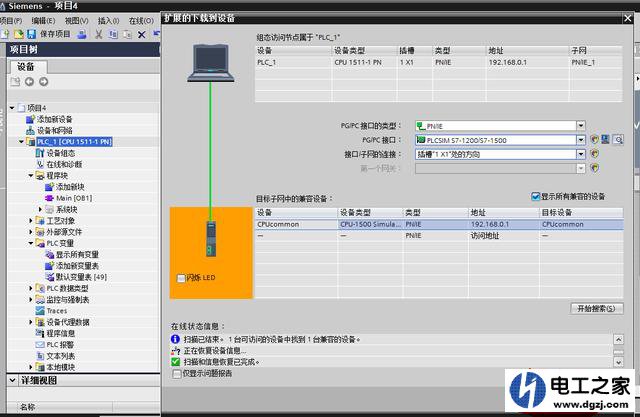The width and height of the screenshot is (640, 417).
Task: Click the PLC device image in orange panel
Action: pos(211,239)
